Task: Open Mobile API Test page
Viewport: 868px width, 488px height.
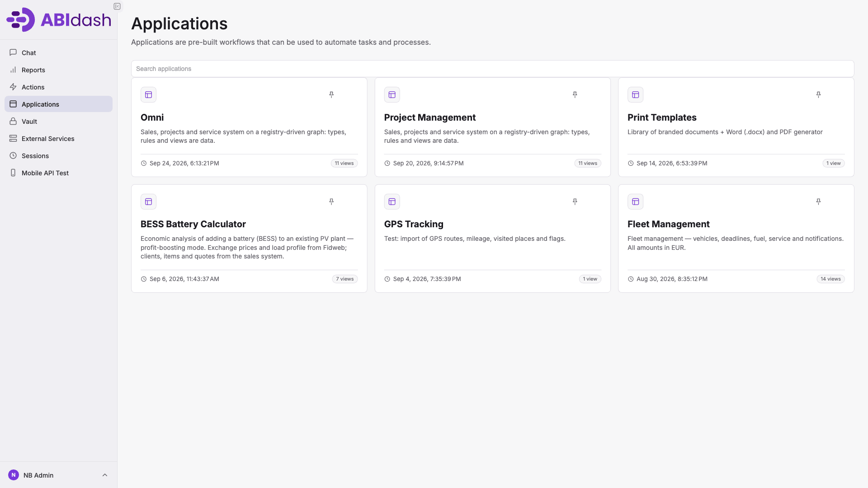Action: (x=58, y=173)
